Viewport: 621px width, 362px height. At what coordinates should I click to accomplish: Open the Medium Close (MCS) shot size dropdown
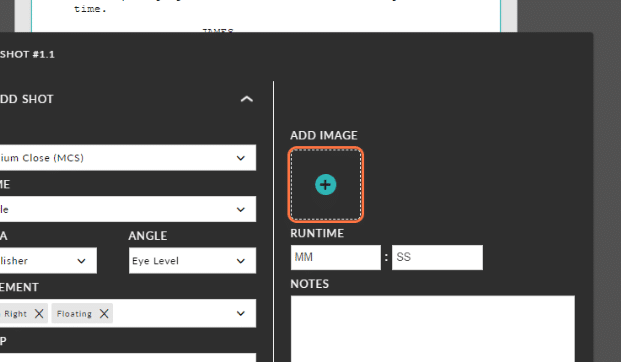[128, 158]
